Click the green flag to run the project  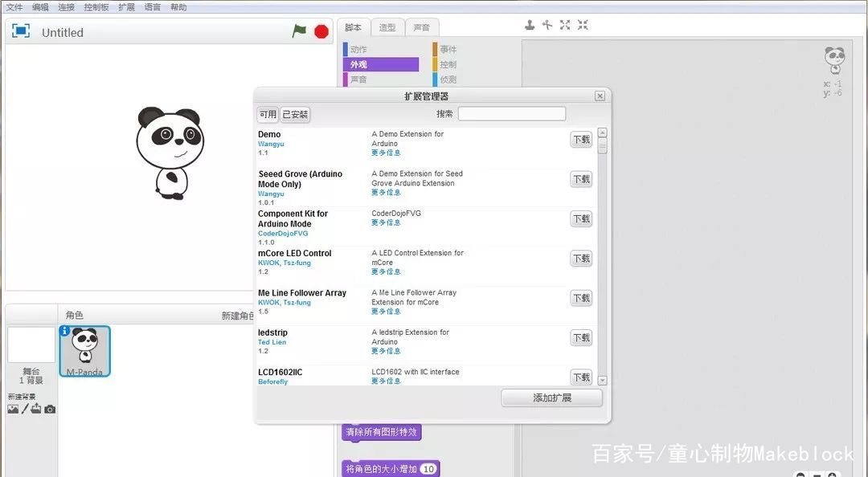pos(299,31)
